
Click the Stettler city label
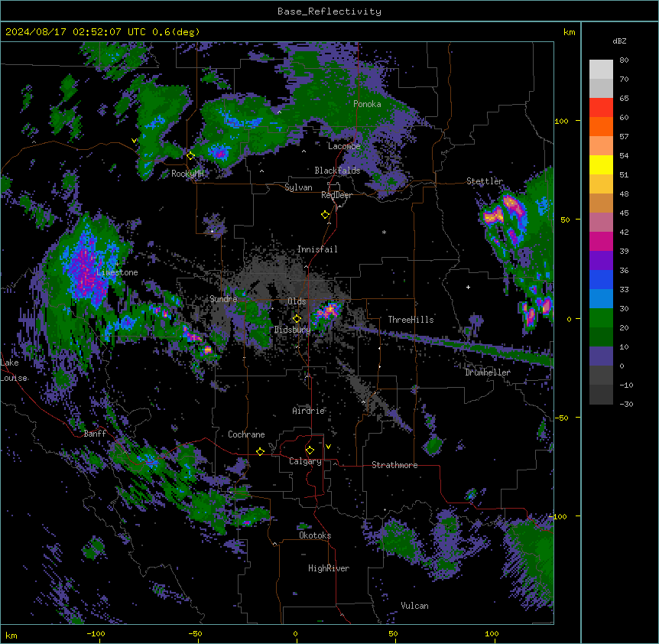pyautogui.click(x=485, y=181)
